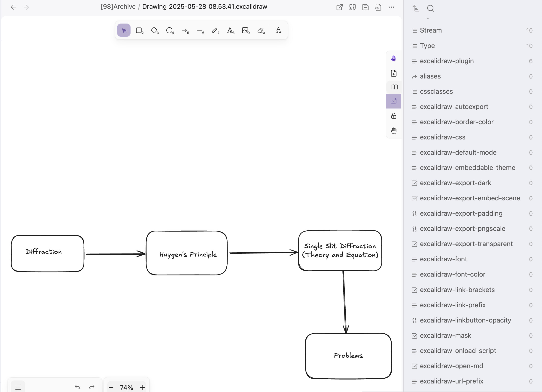The width and height of the screenshot is (542, 392).
Task: Open the three-dots more options menu
Action: coord(391,7)
